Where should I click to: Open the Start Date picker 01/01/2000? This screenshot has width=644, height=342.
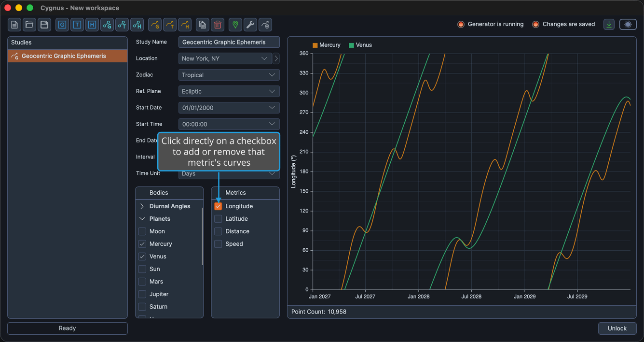tap(229, 108)
